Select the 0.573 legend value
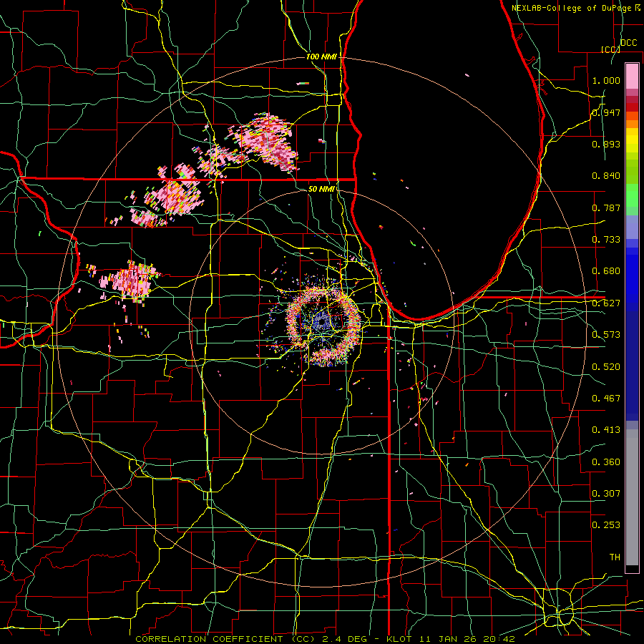644x644 pixels. pyautogui.click(x=606, y=335)
